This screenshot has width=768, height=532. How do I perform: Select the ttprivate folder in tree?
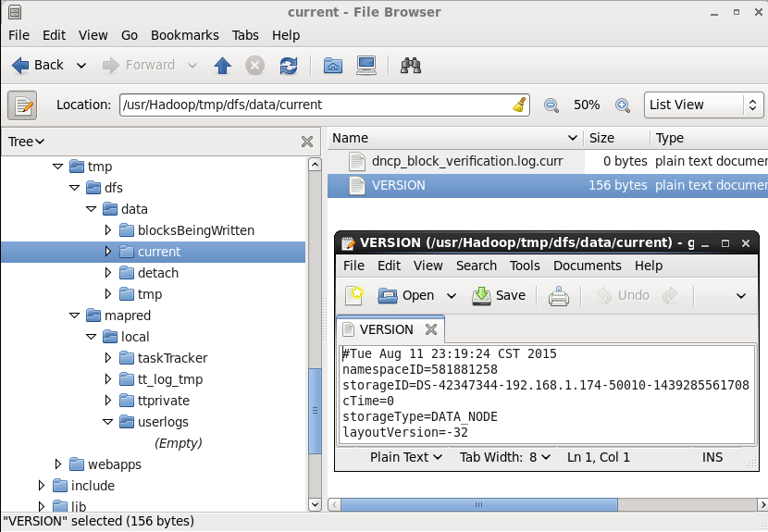click(x=164, y=401)
